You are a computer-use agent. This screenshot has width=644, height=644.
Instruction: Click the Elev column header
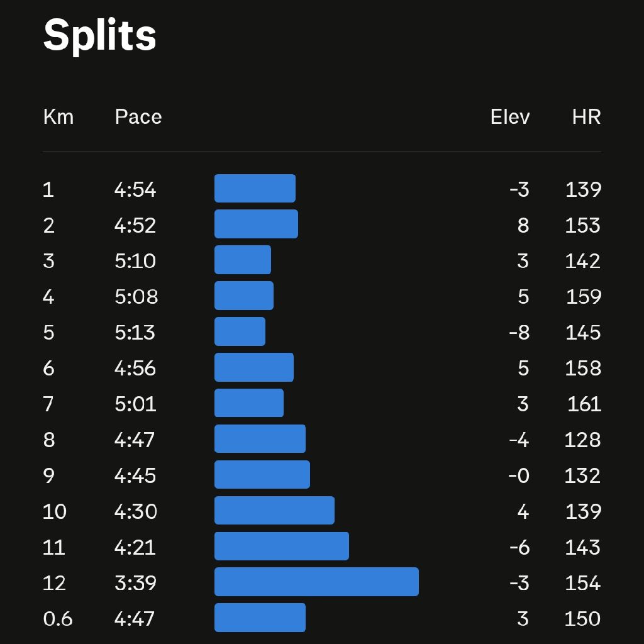[x=509, y=117]
